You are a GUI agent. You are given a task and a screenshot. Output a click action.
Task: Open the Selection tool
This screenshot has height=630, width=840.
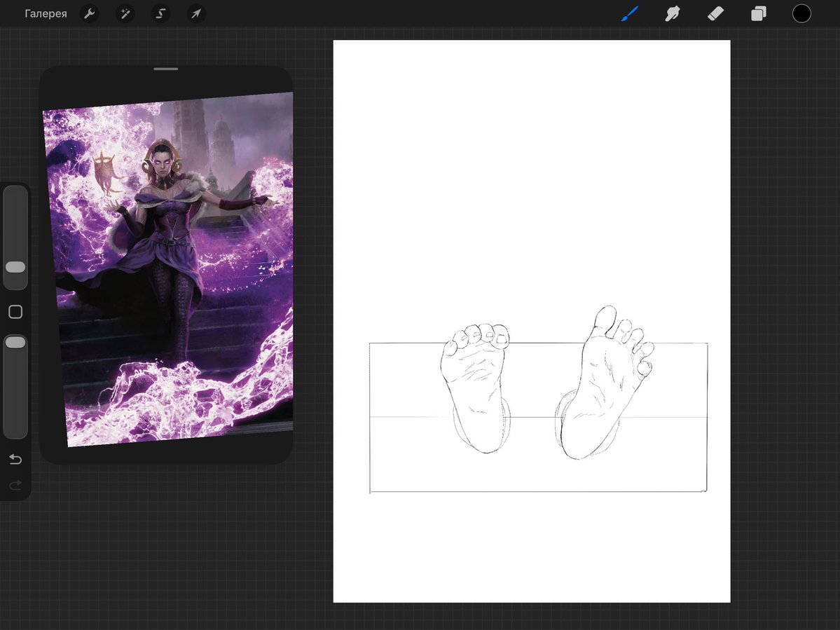[x=160, y=13]
